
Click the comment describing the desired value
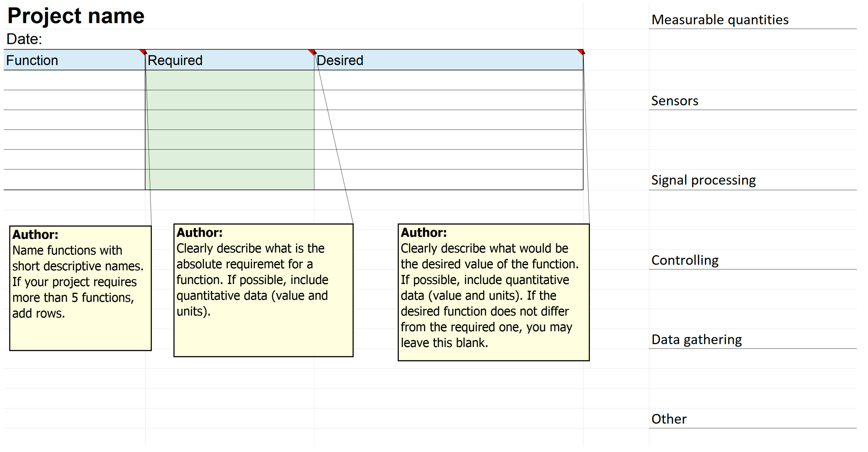click(494, 293)
